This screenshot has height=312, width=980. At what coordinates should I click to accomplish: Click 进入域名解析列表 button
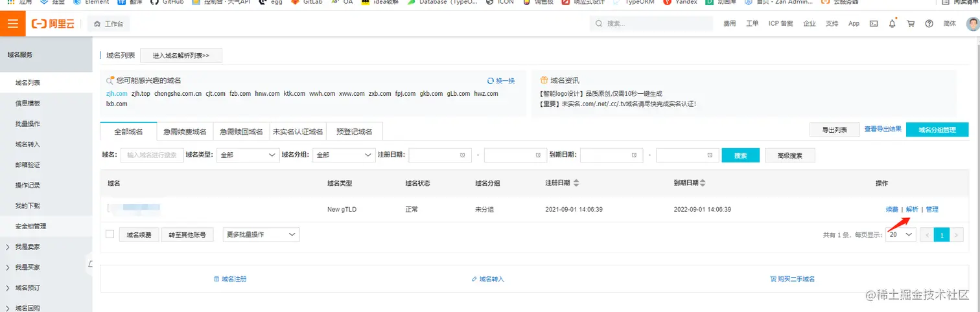181,56
